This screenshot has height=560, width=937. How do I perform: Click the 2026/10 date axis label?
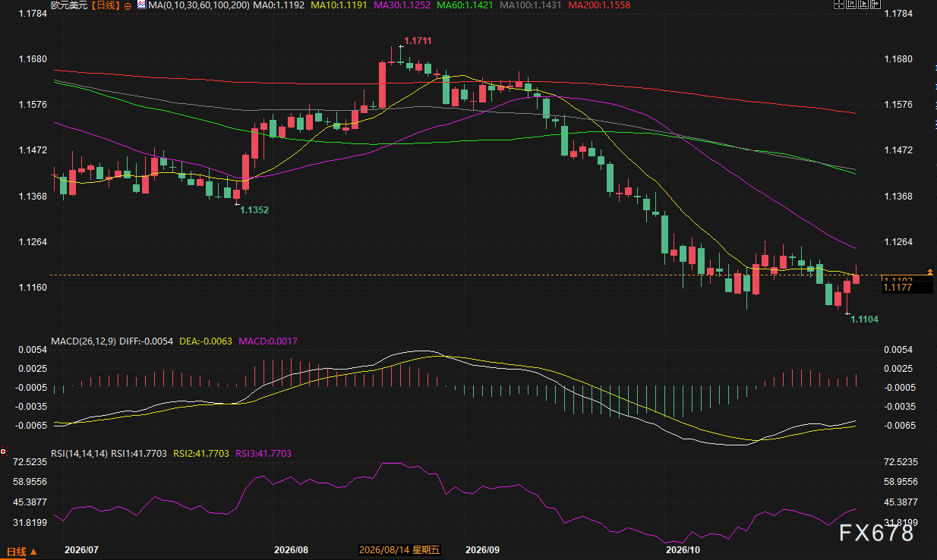pos(681,549)
